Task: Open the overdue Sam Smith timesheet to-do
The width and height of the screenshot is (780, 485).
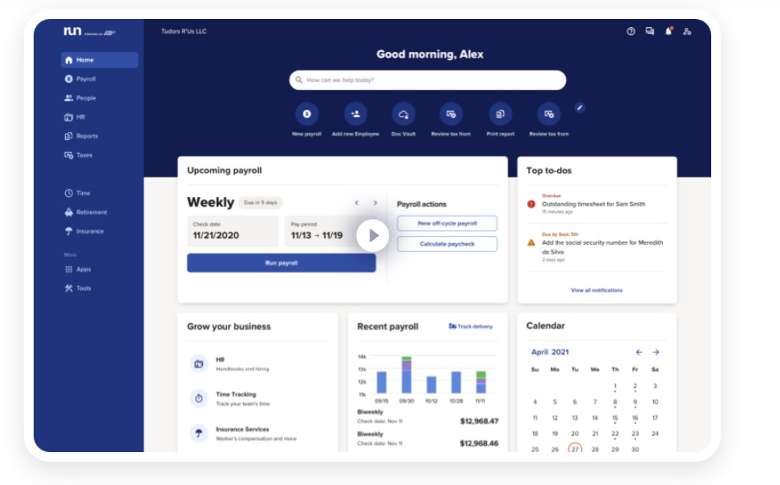Action: [596, 204]
